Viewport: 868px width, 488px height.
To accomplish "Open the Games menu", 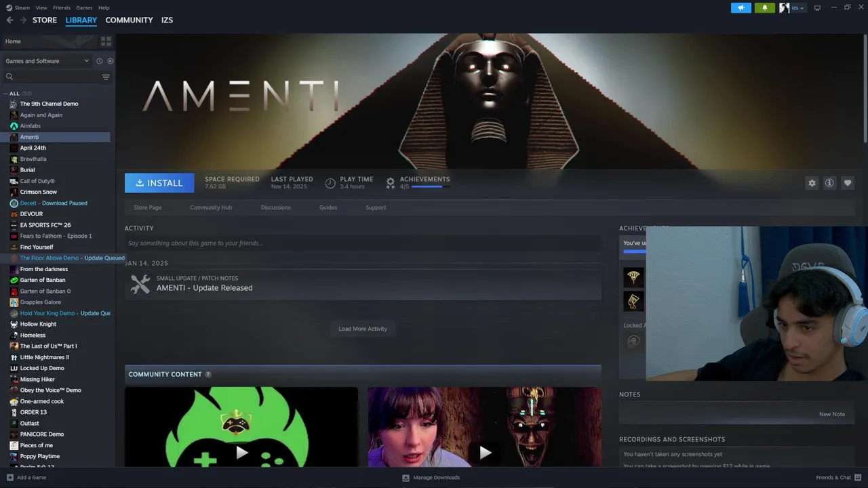I will (84, 7).
